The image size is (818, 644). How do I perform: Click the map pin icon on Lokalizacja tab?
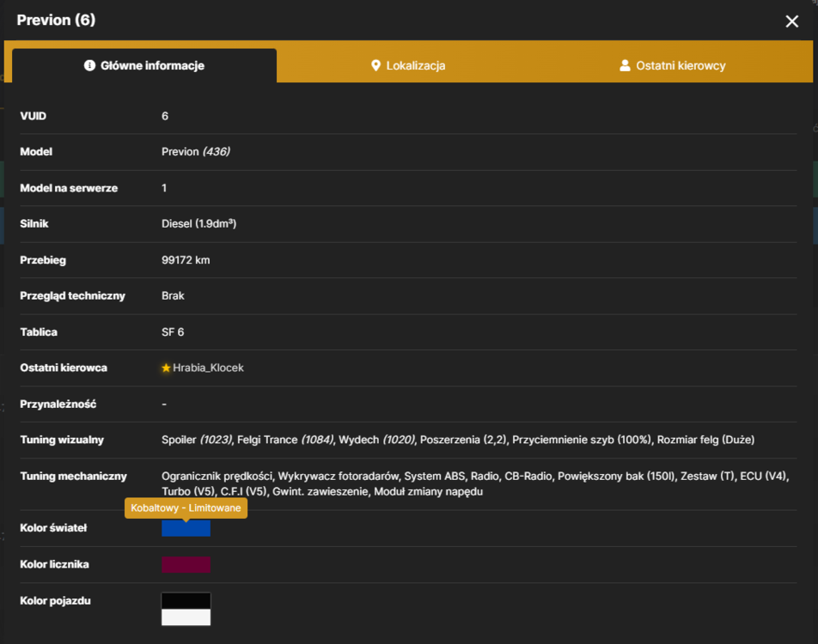375,65
